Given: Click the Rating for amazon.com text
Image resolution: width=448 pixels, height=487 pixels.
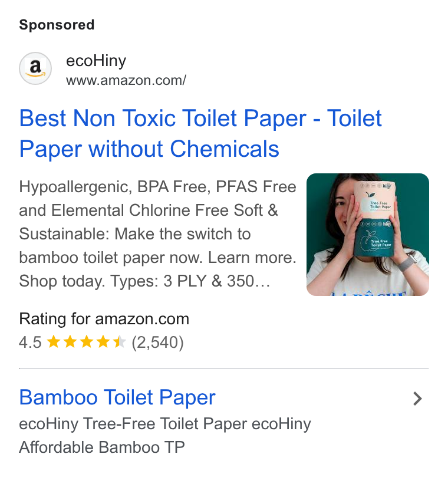Looking at the screenshot, I should (104, 319).
